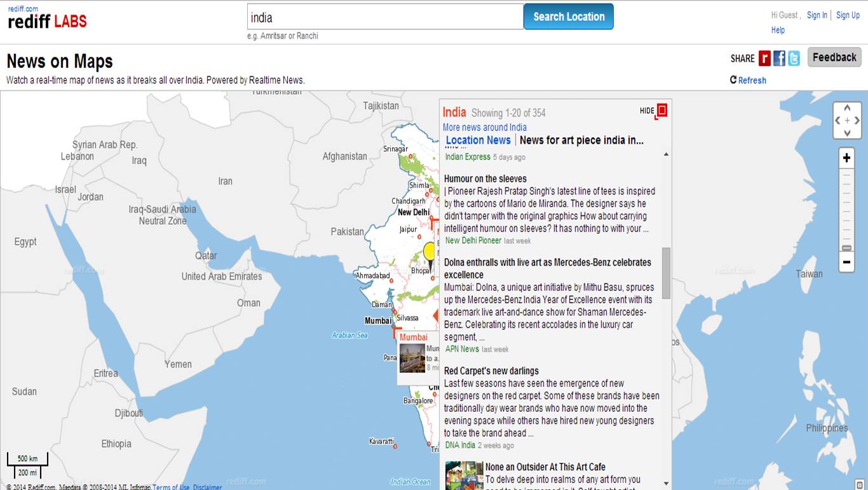Viewport: 868px width, 490px height.
Task: Share the map on Twitter
Action: pyautogui.click(x=794, y=58)
